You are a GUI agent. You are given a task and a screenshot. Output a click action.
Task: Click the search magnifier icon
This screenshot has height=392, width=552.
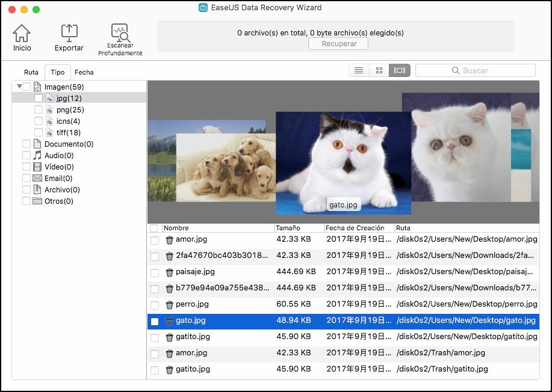coord(456,71)
